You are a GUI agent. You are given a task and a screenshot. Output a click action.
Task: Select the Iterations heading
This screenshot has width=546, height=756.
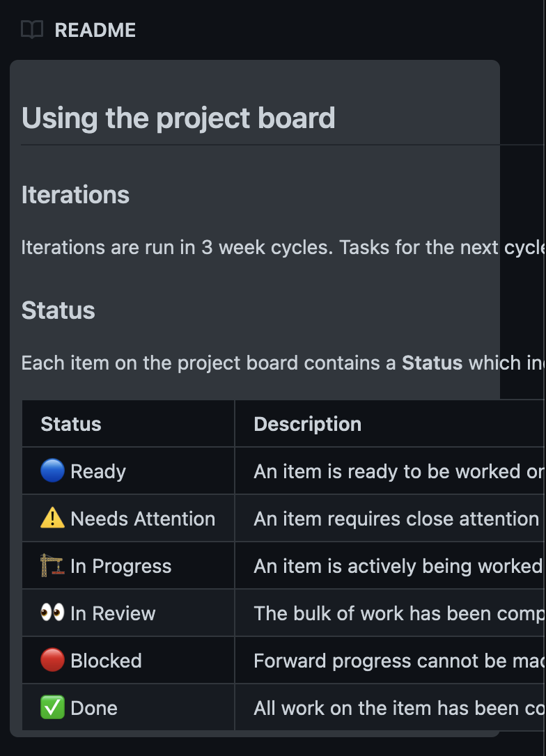point(75,195)
